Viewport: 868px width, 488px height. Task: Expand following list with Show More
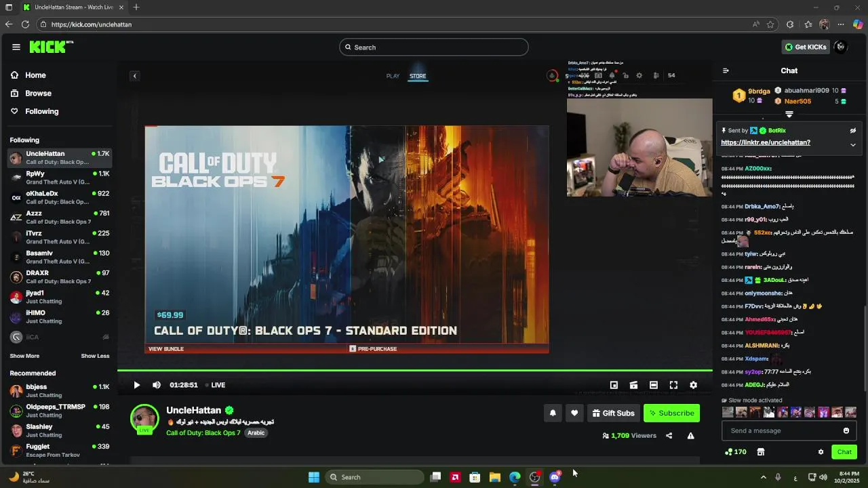point(24,356)
